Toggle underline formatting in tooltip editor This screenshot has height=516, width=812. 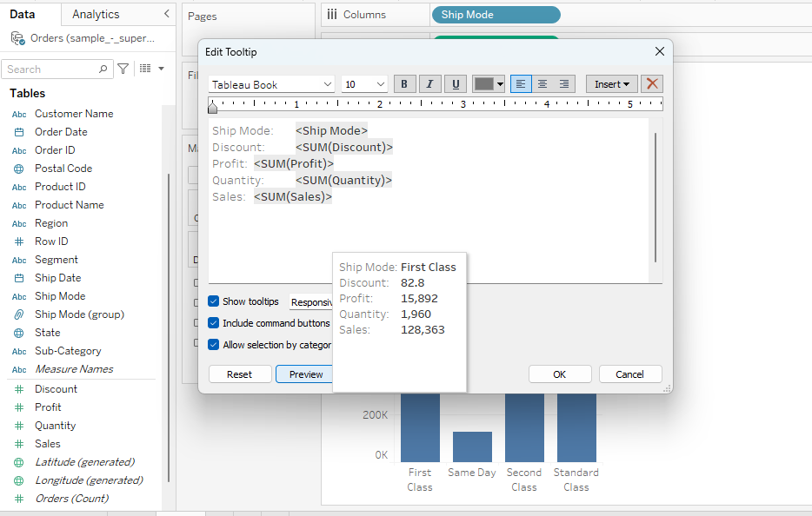point(455,84)
